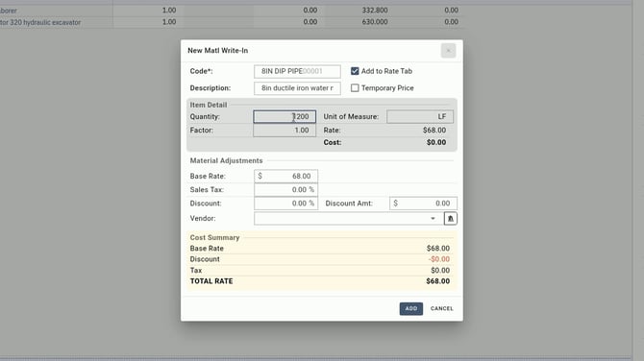
Task: Click the TOTAL RATE value $68.00
Action: 437,281
